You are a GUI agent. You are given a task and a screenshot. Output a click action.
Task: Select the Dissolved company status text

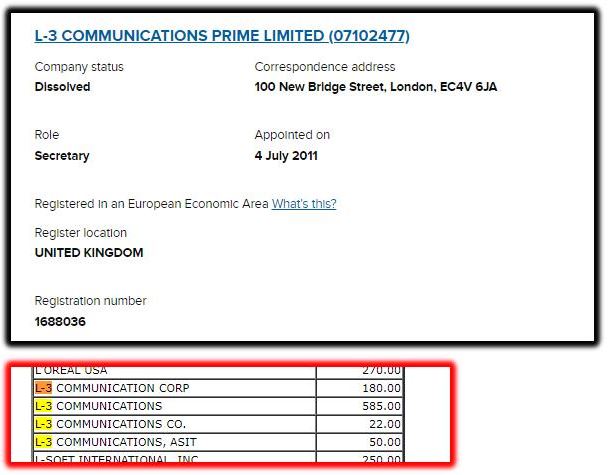pos(62,87)
